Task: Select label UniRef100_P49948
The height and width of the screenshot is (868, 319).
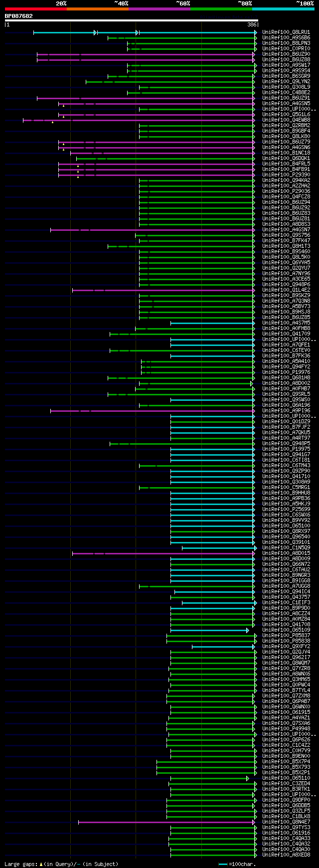Action: click(286, 729)
